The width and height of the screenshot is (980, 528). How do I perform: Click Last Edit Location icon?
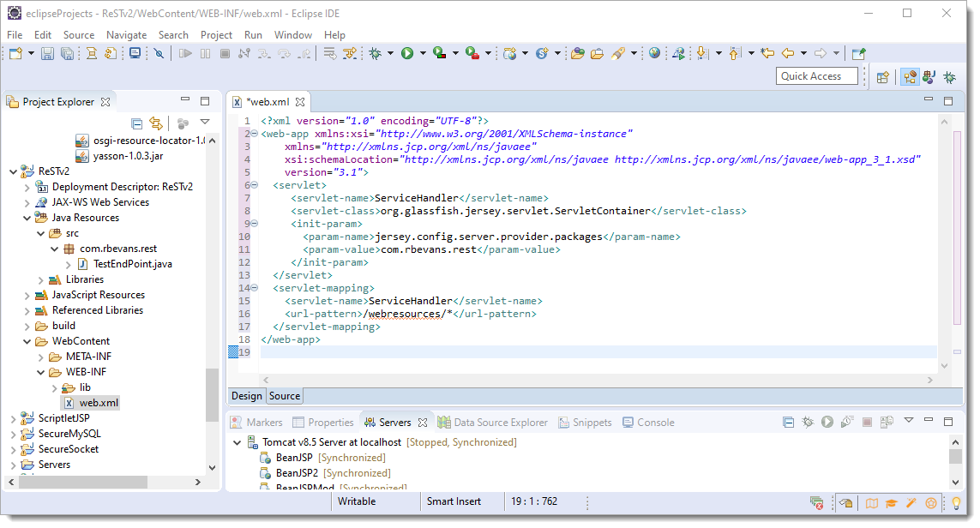(x=767, y=54)
